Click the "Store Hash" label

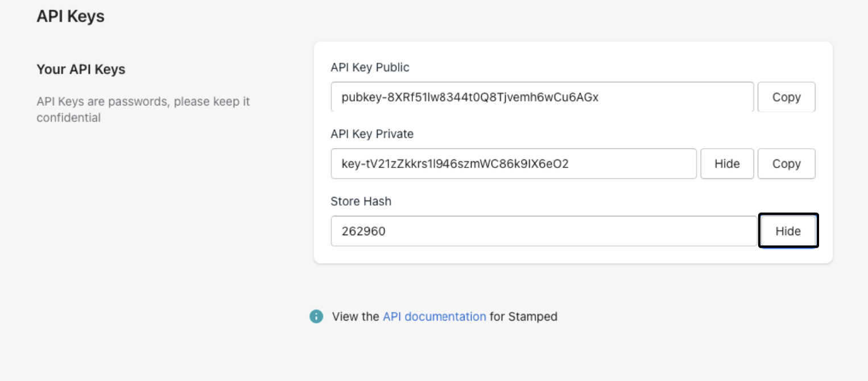point(361,201)
